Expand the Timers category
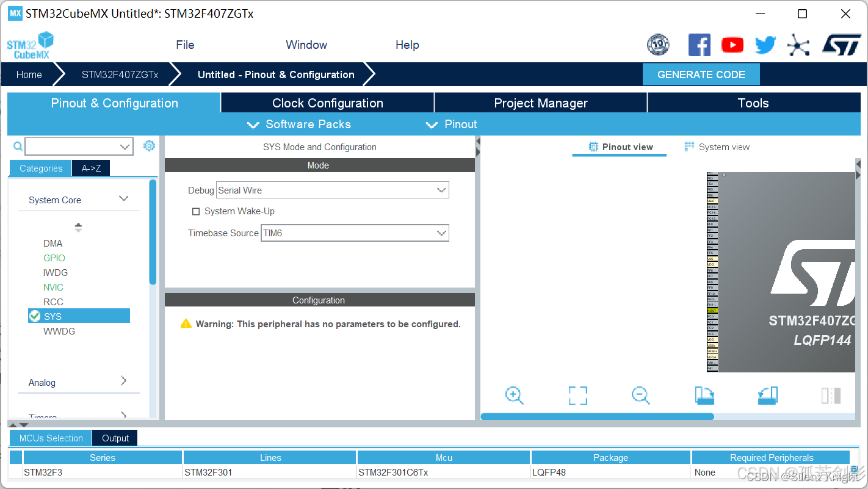This screenshot has height=489, width=868. (x=123, y=415)
